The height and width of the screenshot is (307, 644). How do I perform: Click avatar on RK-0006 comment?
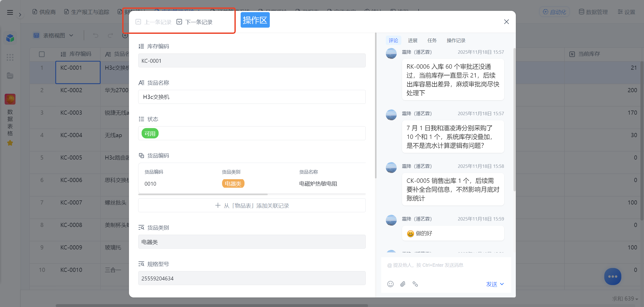pyautogui.click(x=391, y=53)
